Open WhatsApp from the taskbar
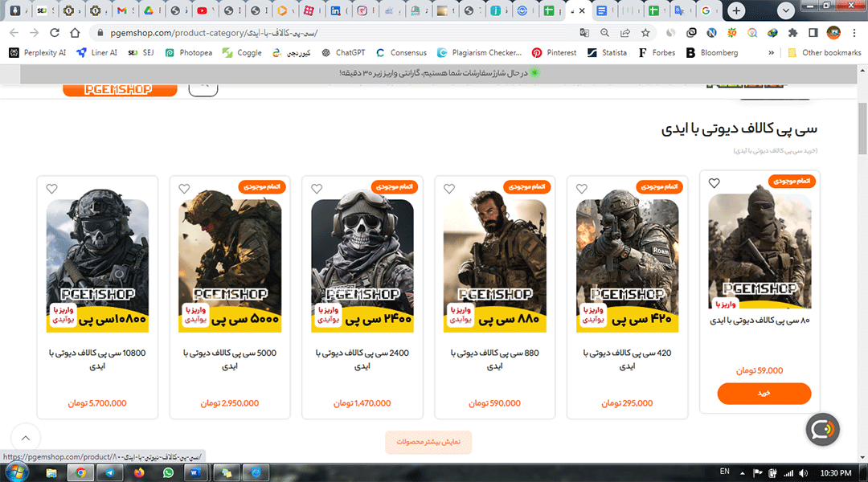Viewport: 868px width, 482px height. [x=168, y=472]
